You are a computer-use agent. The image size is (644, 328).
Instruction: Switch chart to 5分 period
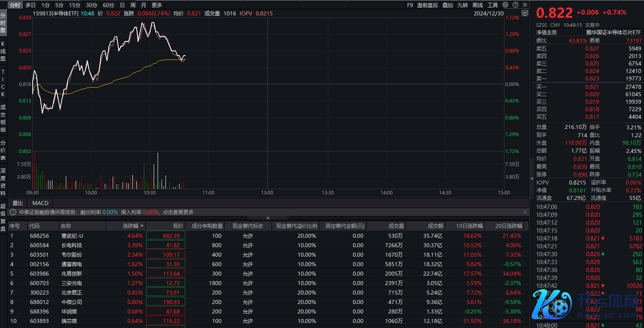pyautogui.click(x=59, y=5)
